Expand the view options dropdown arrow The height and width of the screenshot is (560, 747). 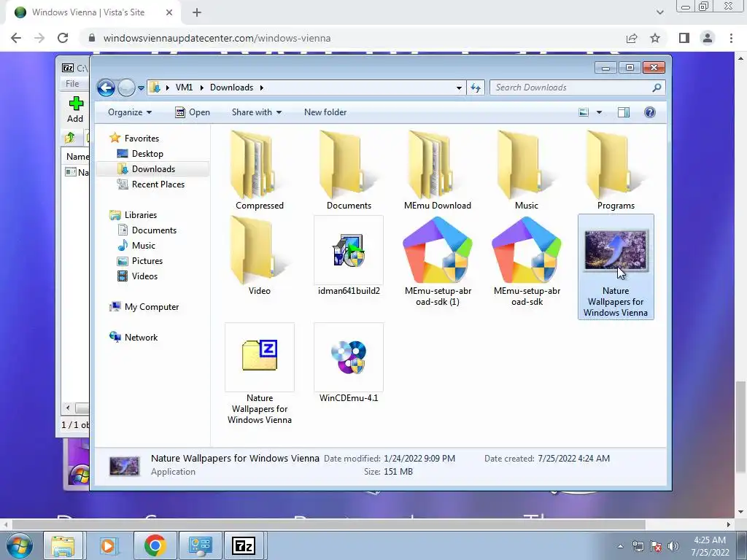pos(600,112)
